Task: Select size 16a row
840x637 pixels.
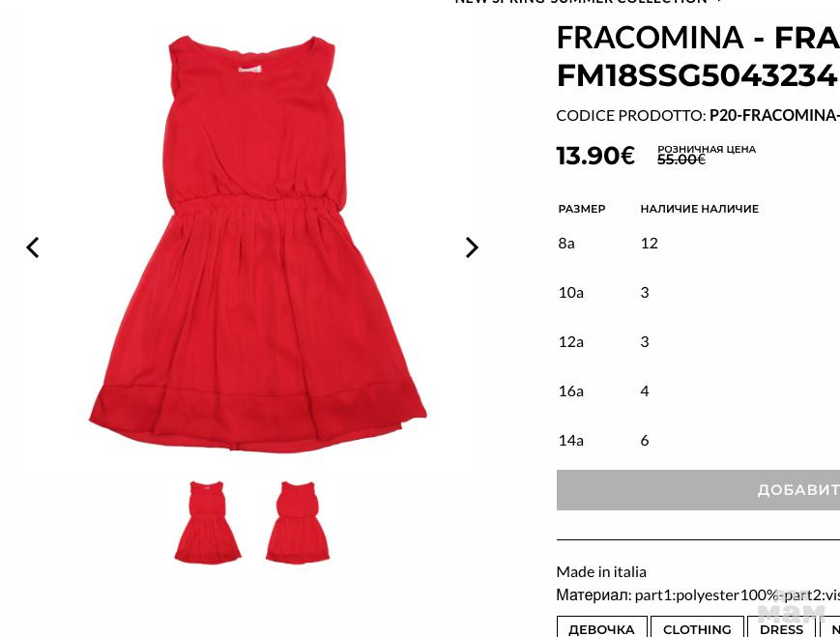Action: point(698,391)
